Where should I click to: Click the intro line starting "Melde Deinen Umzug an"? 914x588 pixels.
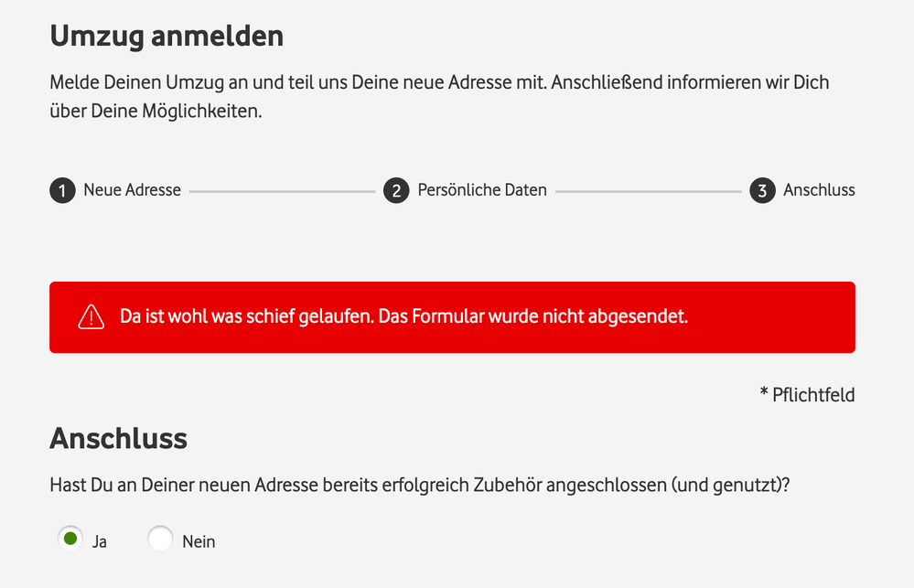click(x=439, y=82)
